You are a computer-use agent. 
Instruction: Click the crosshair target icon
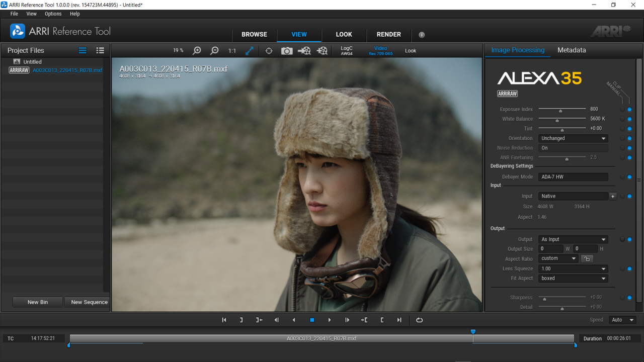269,51
